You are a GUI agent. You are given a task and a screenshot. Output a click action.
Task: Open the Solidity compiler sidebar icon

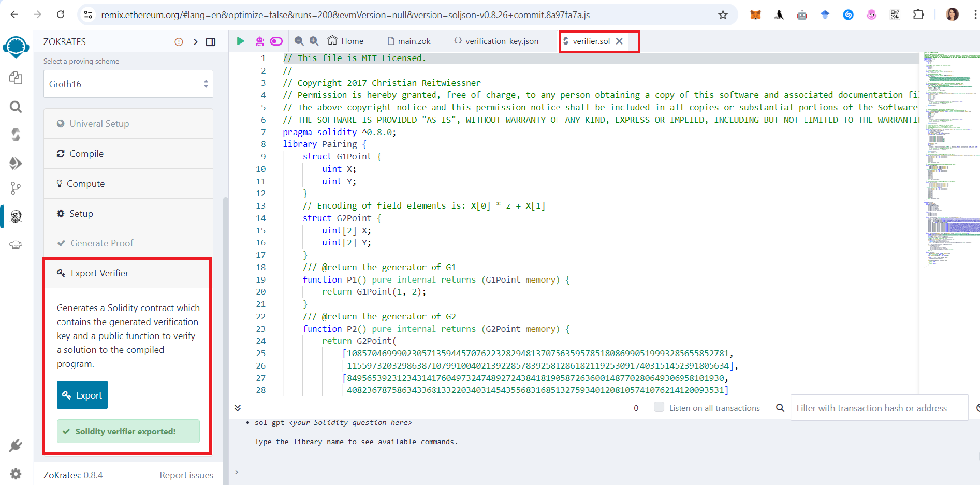point(16,135)
